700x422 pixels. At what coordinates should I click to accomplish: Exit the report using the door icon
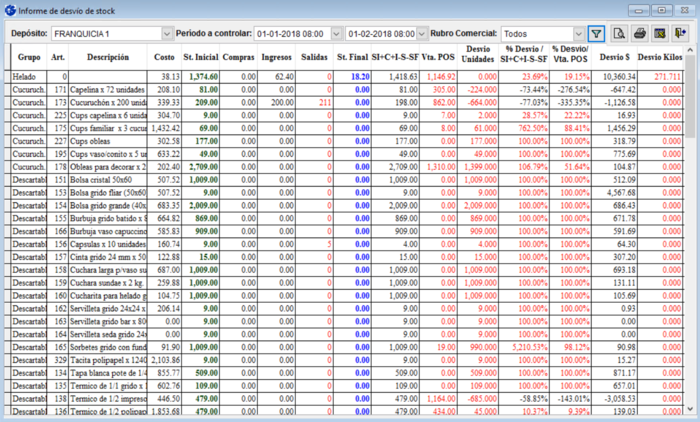(681, 33)
